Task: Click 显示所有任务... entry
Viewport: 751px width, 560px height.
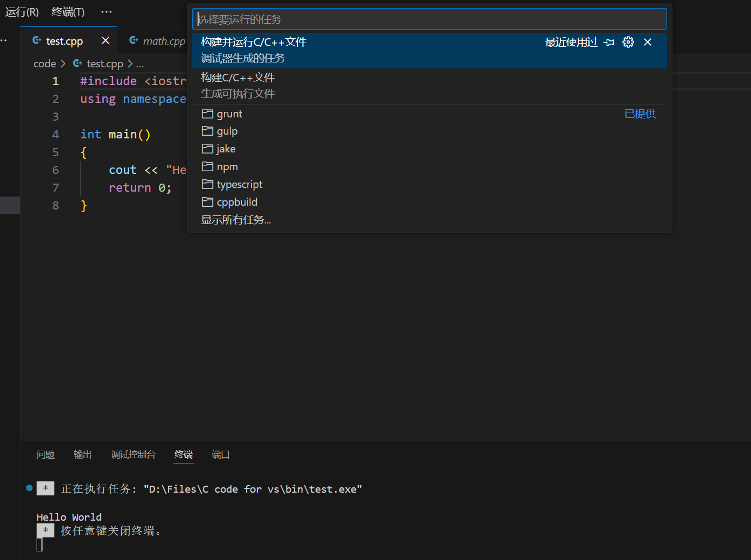Action: pos(236,220)
